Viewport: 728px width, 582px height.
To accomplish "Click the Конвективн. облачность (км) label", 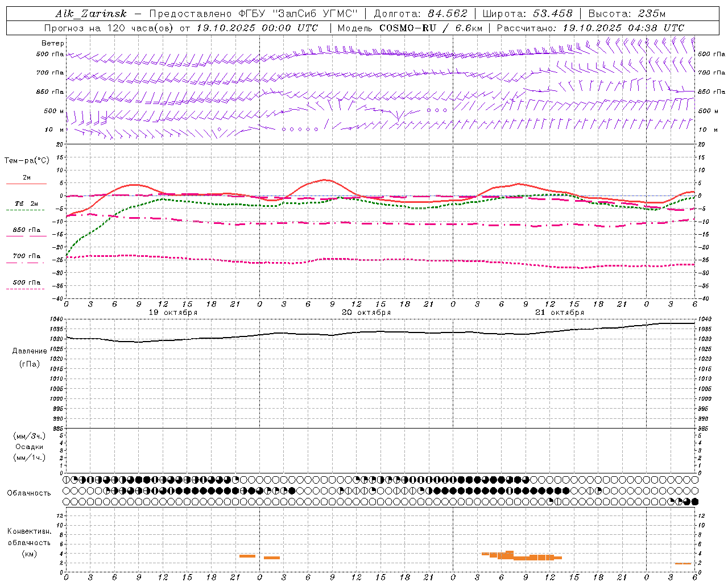I will click(30, 542).
